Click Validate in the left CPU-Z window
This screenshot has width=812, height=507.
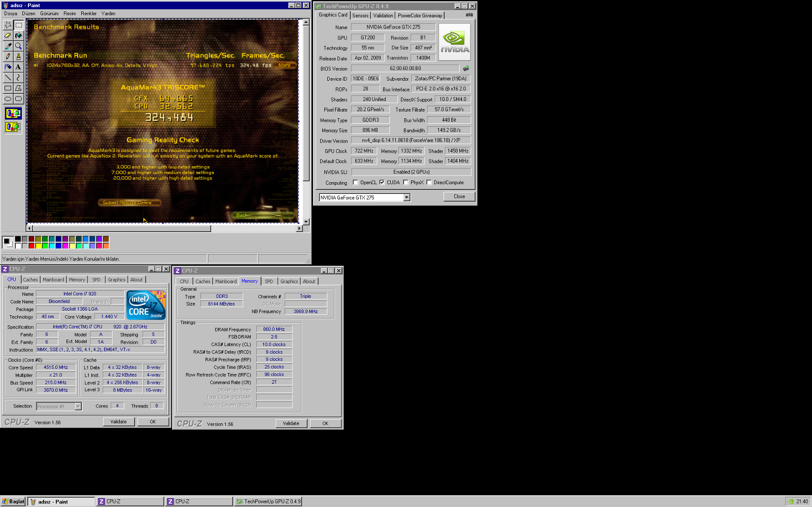coord(119,422)
